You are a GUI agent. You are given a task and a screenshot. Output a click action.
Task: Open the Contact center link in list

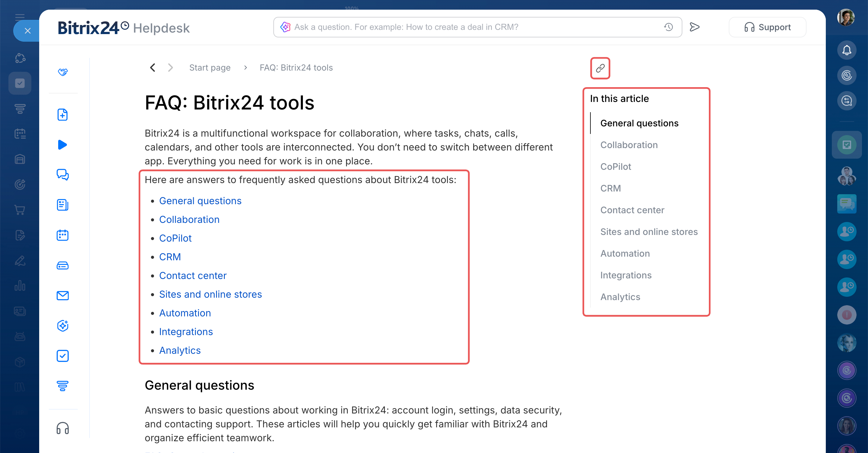pyautogui.click(x=193, y=276)
